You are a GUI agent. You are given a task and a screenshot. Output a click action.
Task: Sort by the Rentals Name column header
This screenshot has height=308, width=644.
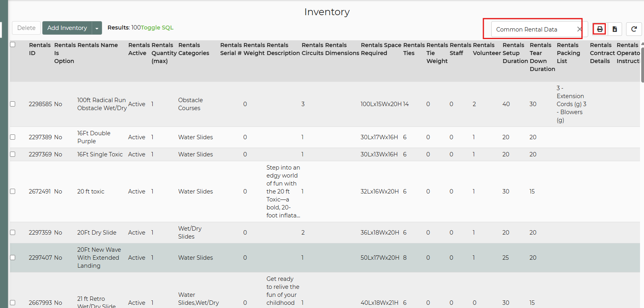(x=98, y=45)
